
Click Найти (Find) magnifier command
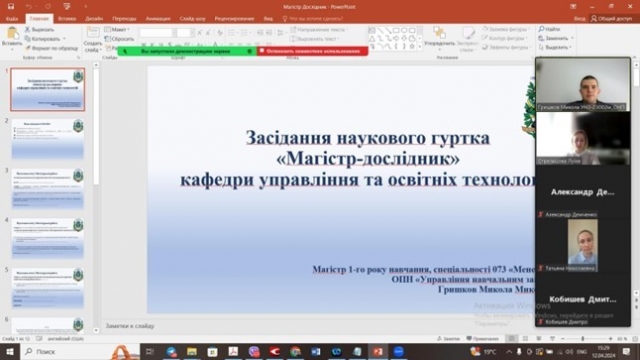click(549, 29)
